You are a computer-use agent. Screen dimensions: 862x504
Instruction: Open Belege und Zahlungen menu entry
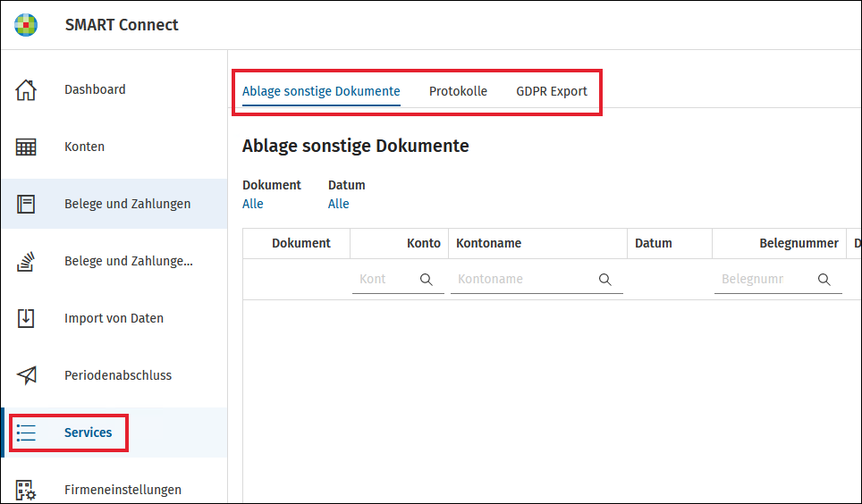pyautogui.click(x=114, y=204)
